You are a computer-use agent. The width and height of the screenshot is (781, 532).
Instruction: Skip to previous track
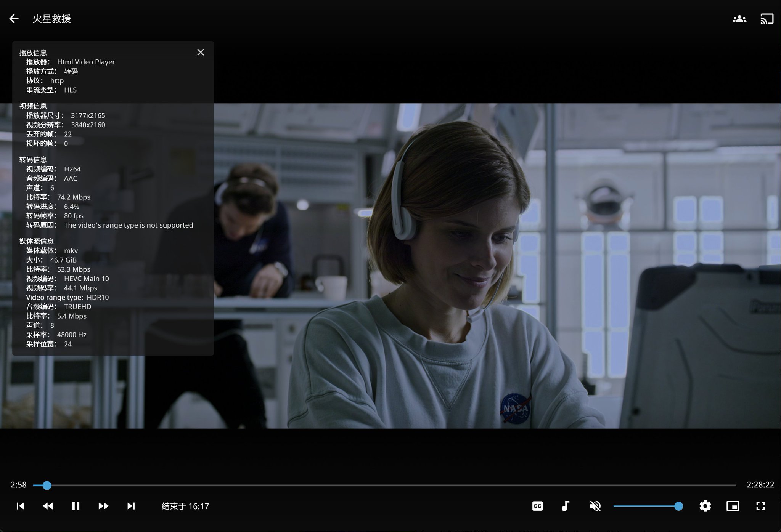click(20, 506)
